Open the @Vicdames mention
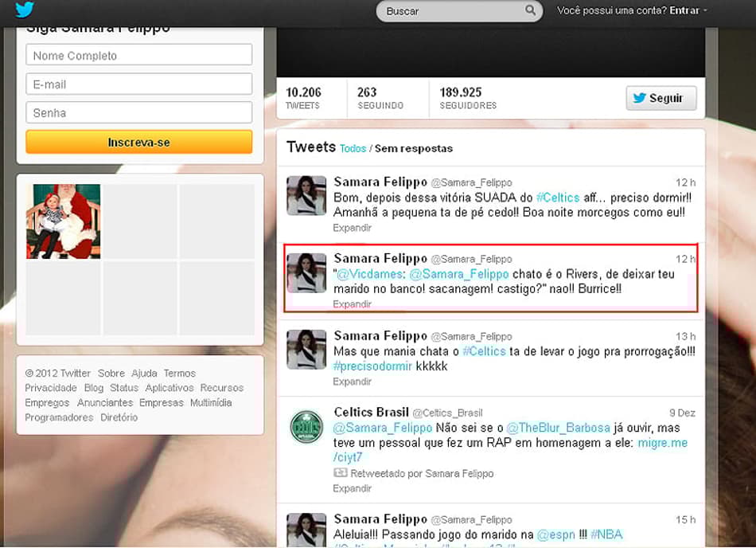Image resolution: width=756 pixels, height=548 pixels. coord(369,274)
